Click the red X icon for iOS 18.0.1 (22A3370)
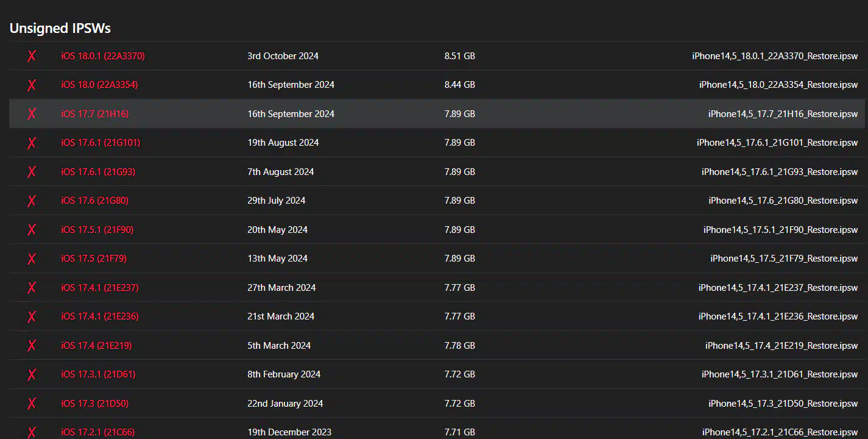The height and width of the screenshot is (439, 868). point(32,56)
